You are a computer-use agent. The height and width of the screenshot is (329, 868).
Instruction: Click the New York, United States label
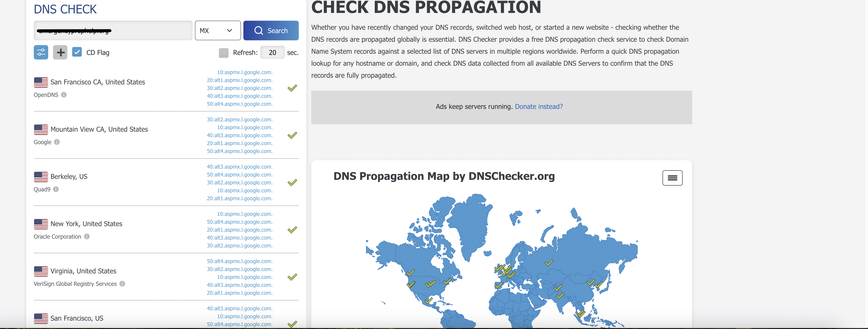pos(86,224)
